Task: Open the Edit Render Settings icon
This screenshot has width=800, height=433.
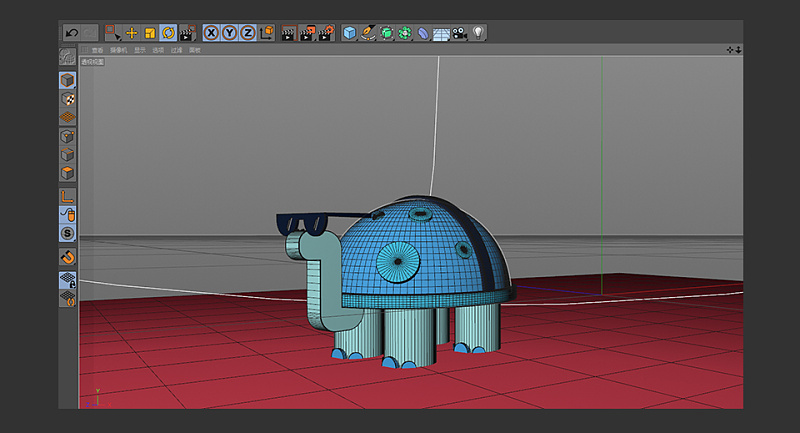Action: [326, 33]
